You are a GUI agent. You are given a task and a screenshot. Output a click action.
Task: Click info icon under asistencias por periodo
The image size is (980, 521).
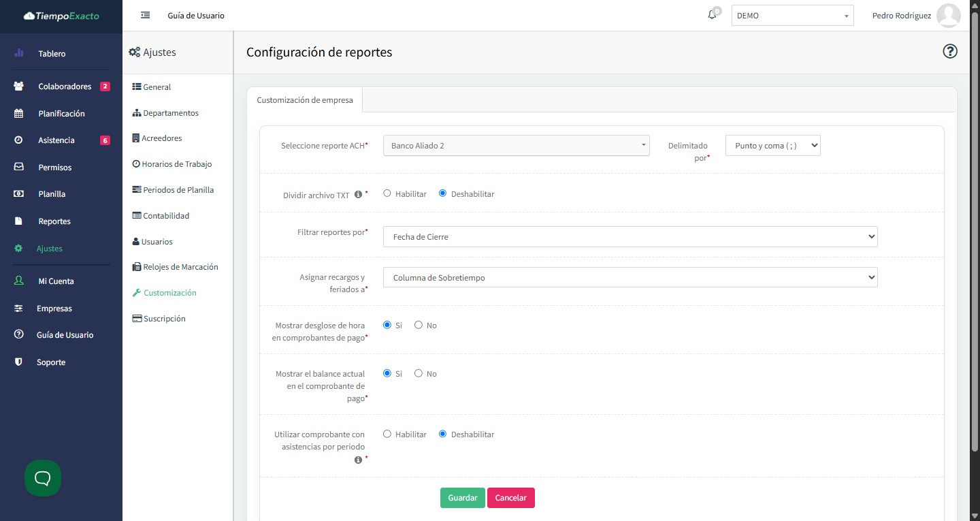(x=358, y=460)
